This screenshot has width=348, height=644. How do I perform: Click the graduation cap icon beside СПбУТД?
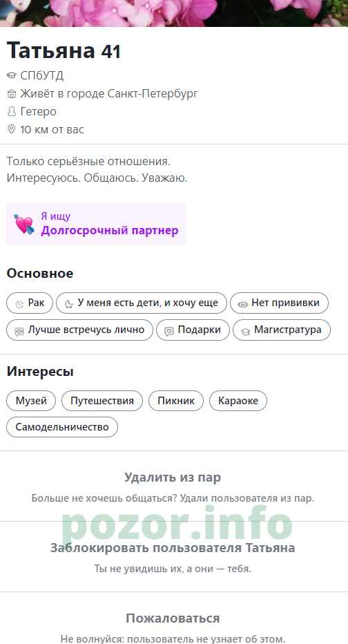click(12, 75)
